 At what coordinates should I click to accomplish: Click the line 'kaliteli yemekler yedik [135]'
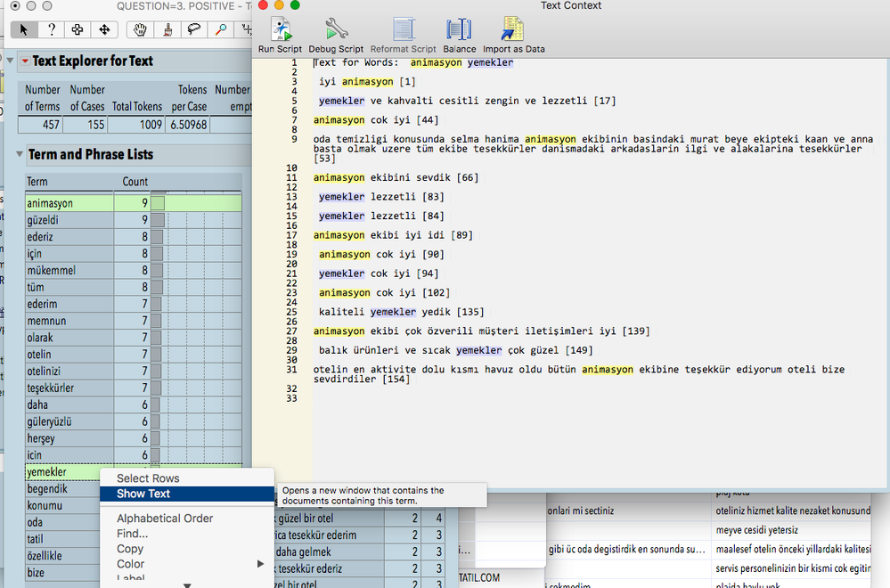401,312
